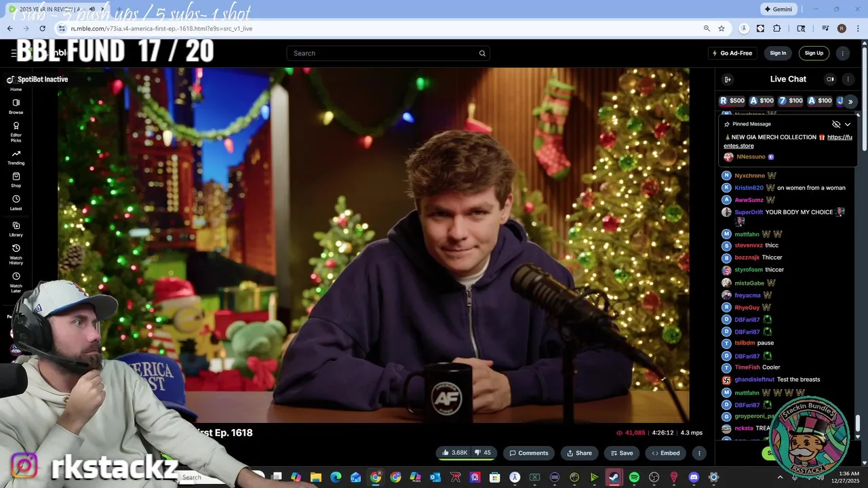Open File Explorer from taskbar
868x488 pixels.
[x=315, y=477]
